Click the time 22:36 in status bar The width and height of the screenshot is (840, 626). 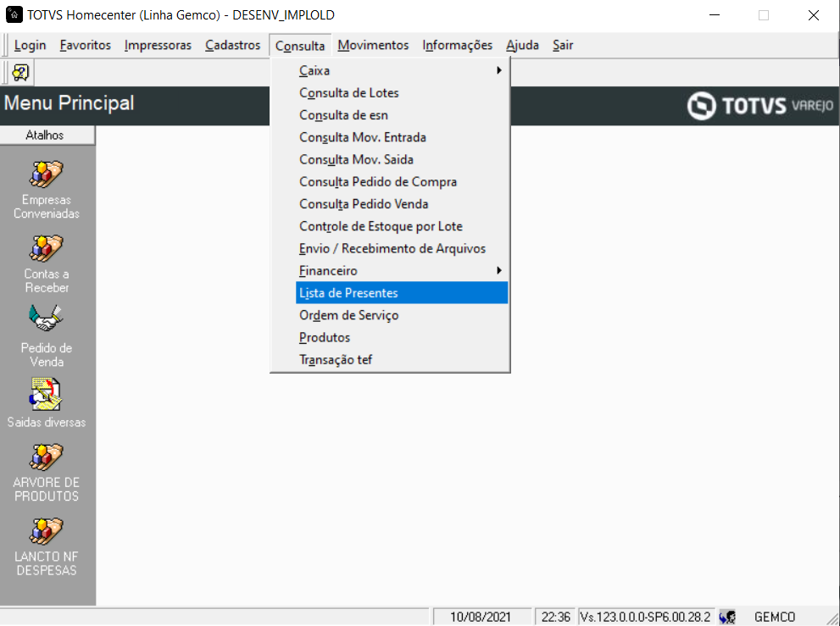coord(555,617)
